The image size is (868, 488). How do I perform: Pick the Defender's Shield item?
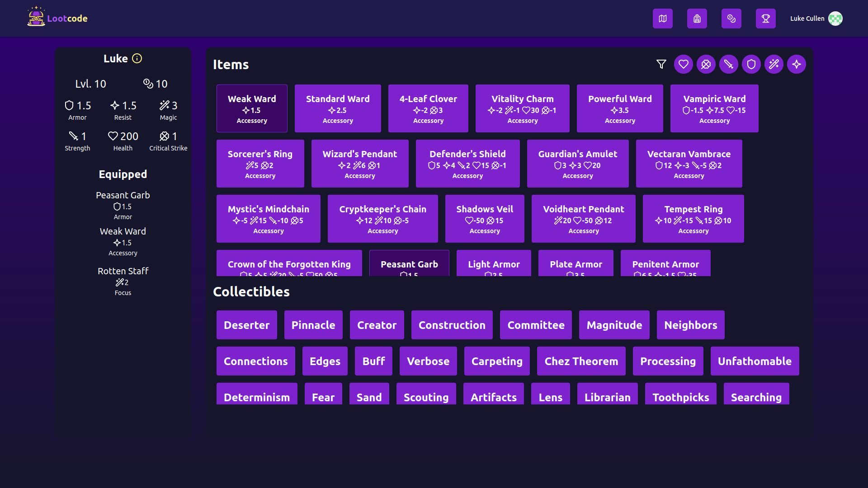(468, 164)
